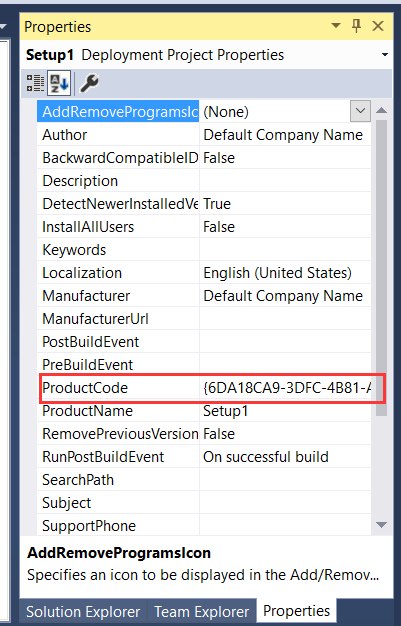This screenshot has width=401, height=626.
Task: Toggle the auto-hide pin icon
Action: click(x=356, y=26)
